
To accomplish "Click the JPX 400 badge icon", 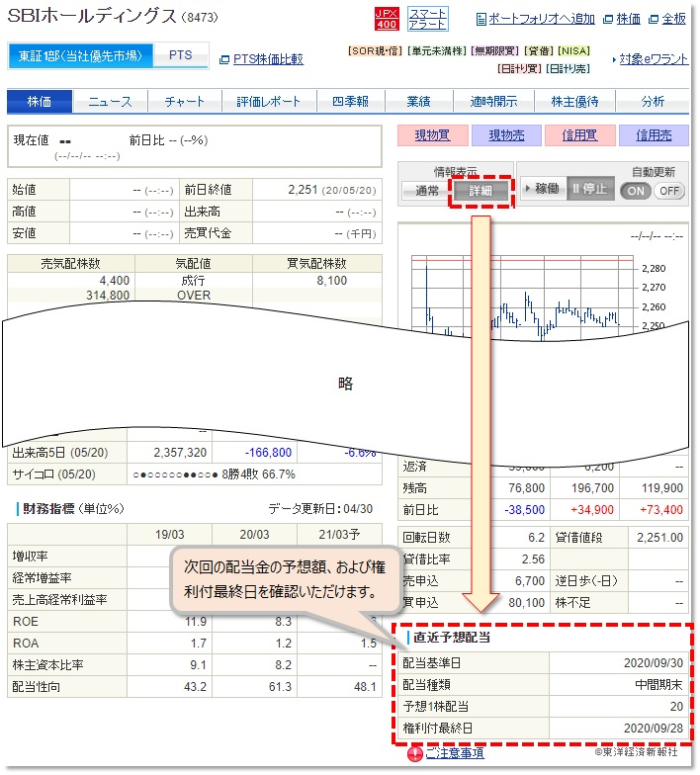I will tap(386, 19).
